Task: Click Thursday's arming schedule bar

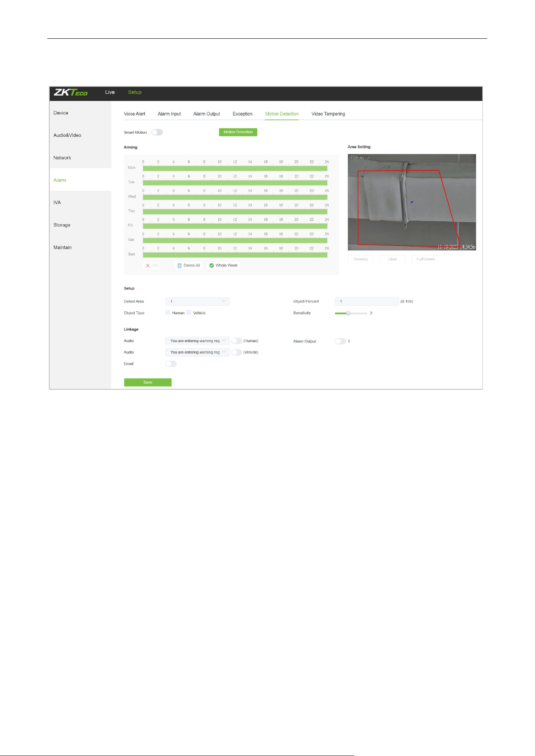Action: coord(235,212)
